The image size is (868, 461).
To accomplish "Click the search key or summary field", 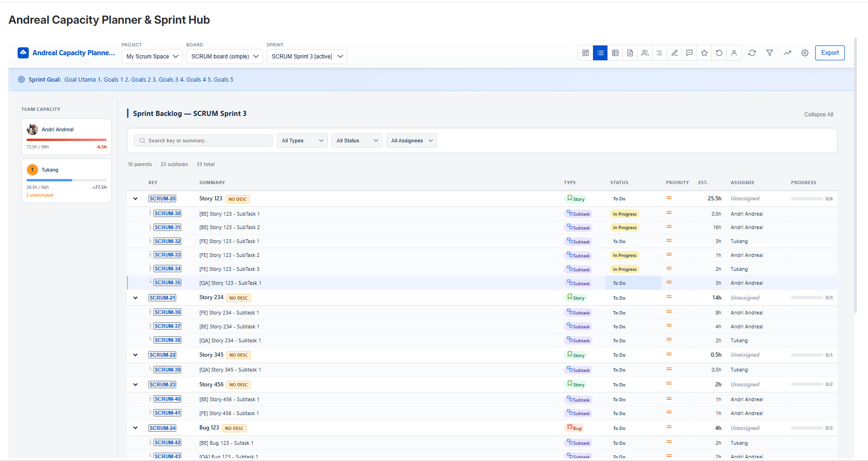I will click(203, 140).
